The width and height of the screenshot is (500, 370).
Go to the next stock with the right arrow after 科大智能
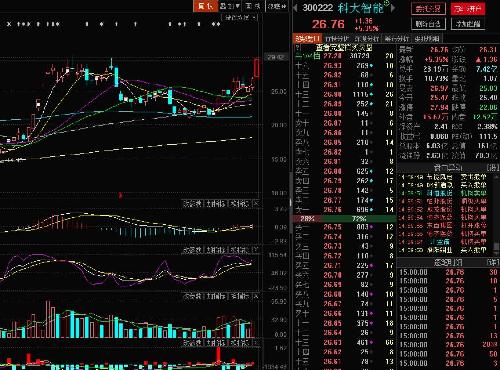click(393, 8)
